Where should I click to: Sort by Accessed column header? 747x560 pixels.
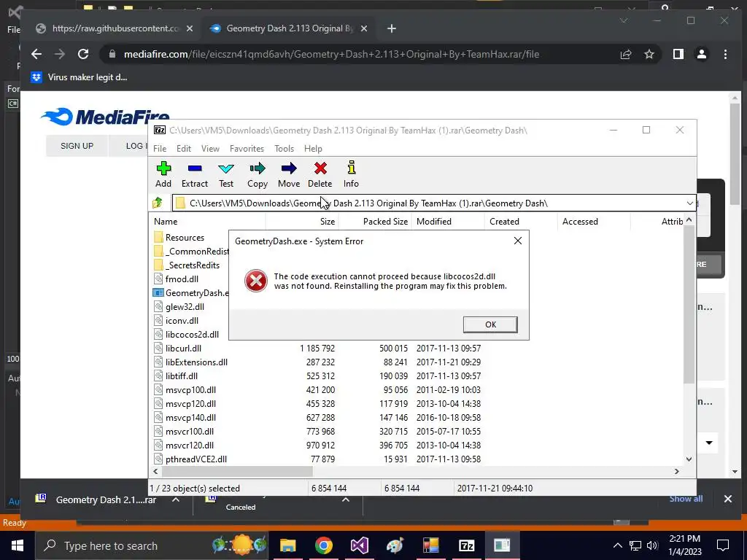pyautogui.click(x=594, y=221)
